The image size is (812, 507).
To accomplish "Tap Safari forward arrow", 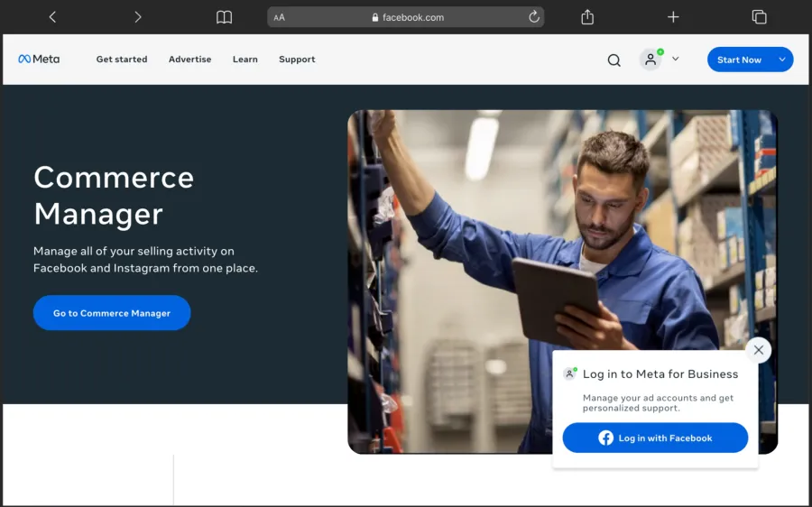I will point(137,17).
